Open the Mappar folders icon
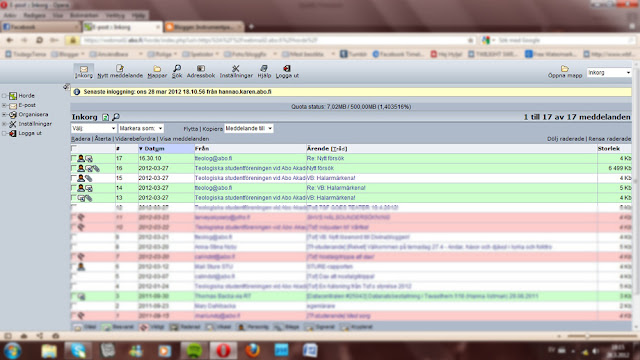Viewport: 640px width, 360px height. (157, 69)
